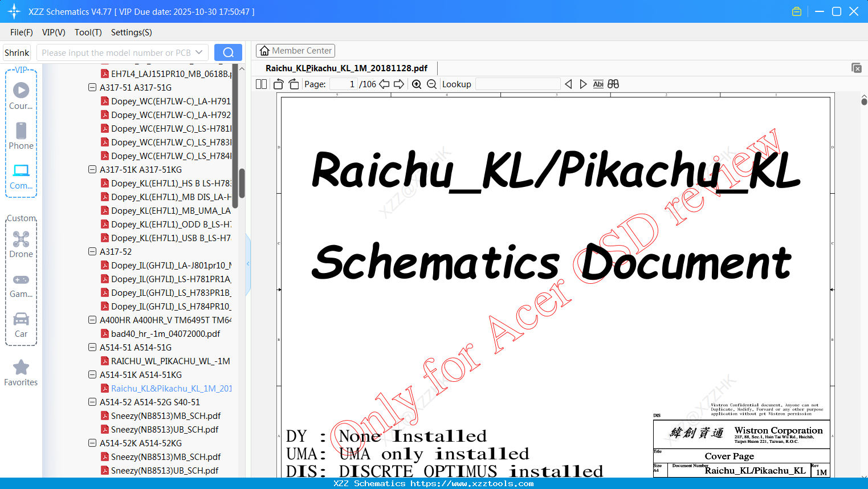Rotate page clockwise
The width and height of the screenshot is (868, 489).
coord(294,84)
